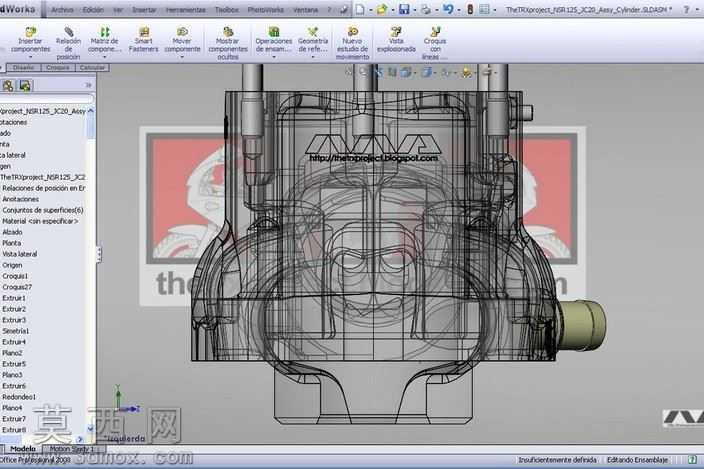
Task: Click the feature tree filter input field
Action: [46, 98]
